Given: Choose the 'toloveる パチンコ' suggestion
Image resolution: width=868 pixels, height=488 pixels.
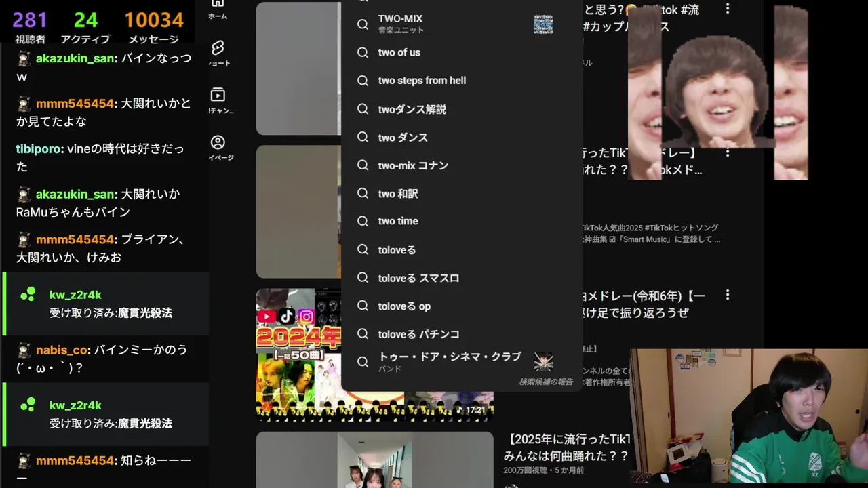Looking at the screenshot, I should [x=462, y=334].
